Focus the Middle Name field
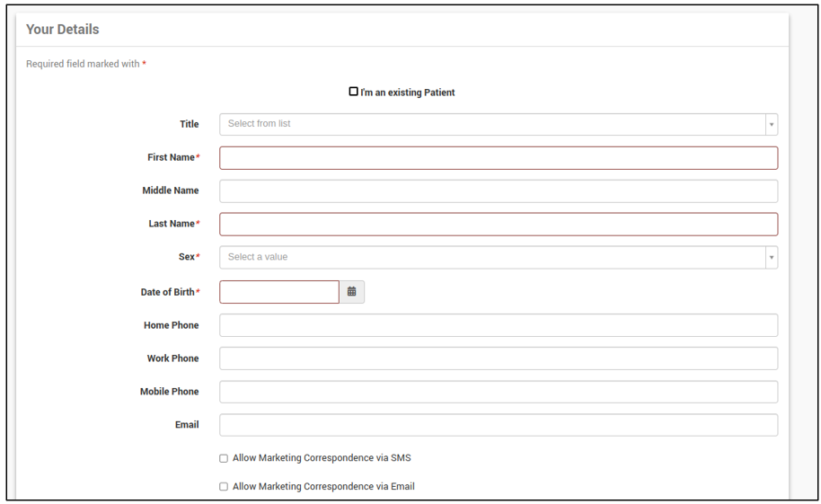 (x=499, y=191)
